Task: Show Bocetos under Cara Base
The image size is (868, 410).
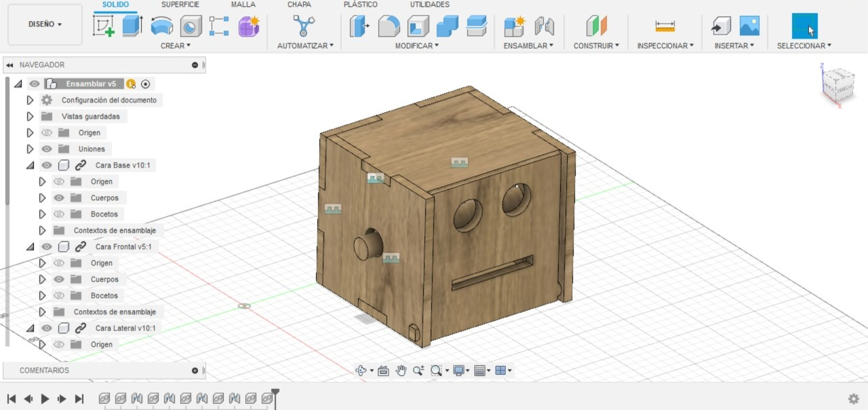Action: pos(59,214)
